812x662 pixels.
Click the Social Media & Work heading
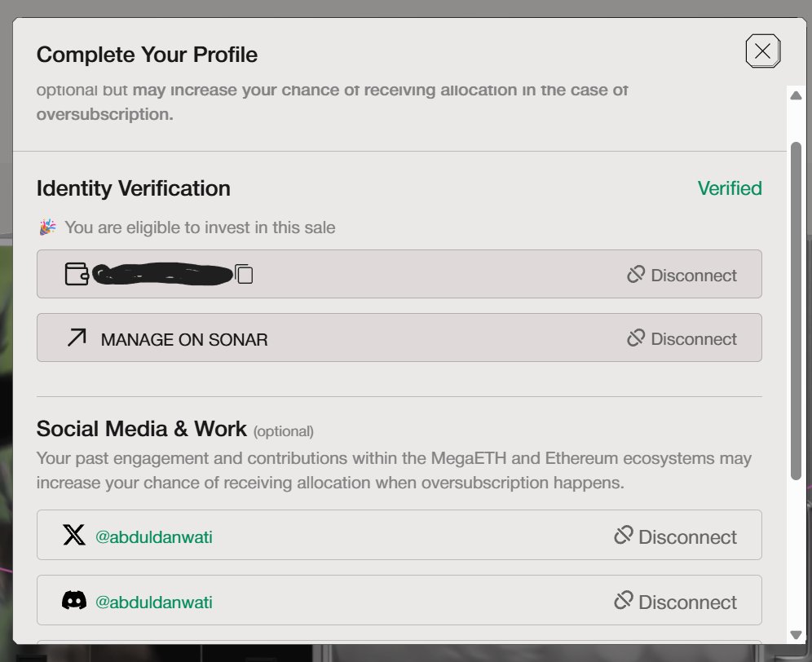pyautogui.click(x=141, y=428)
